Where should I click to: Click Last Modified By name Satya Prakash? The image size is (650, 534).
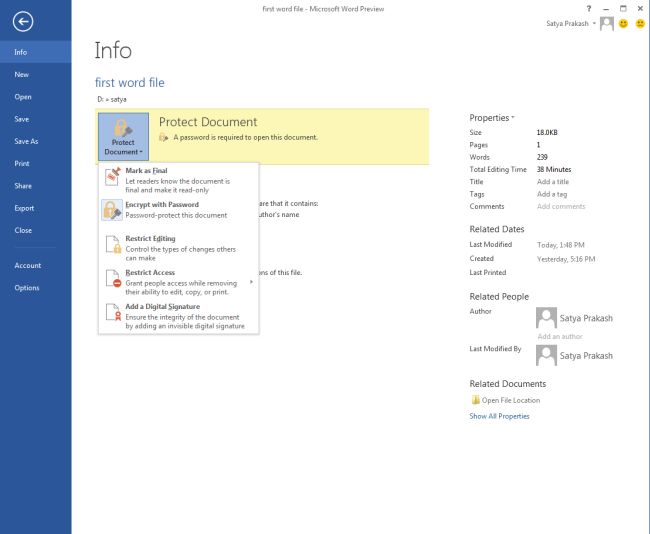[x=586, y=356]
